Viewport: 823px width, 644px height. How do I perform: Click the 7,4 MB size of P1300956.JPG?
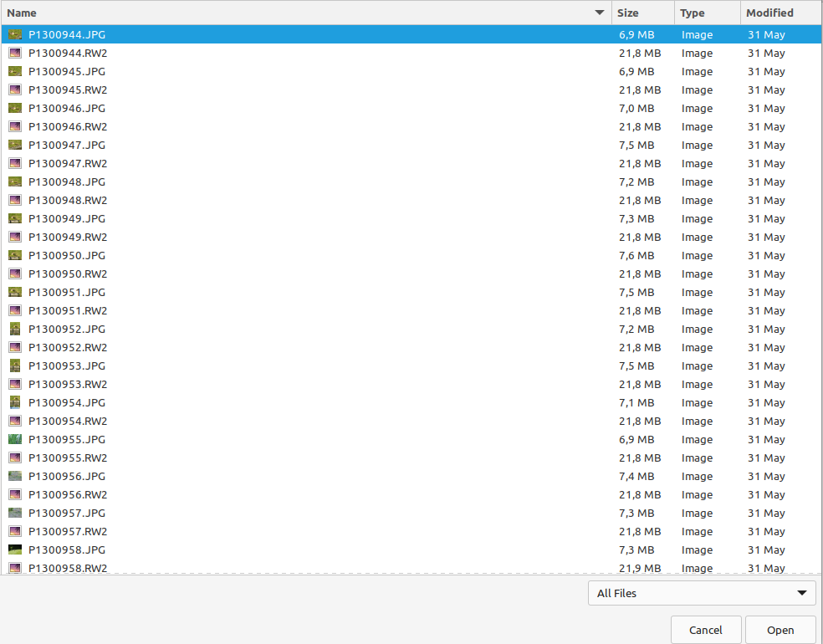[x=636, y=476]
